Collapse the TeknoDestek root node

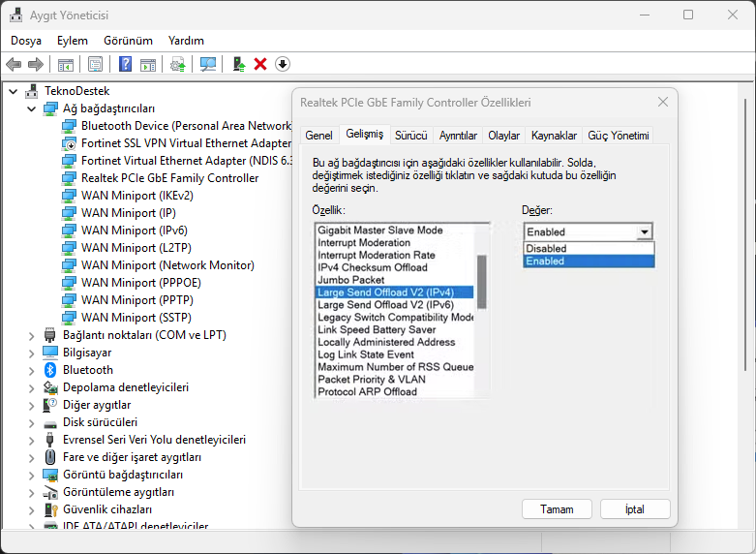[x=14, y=91]
